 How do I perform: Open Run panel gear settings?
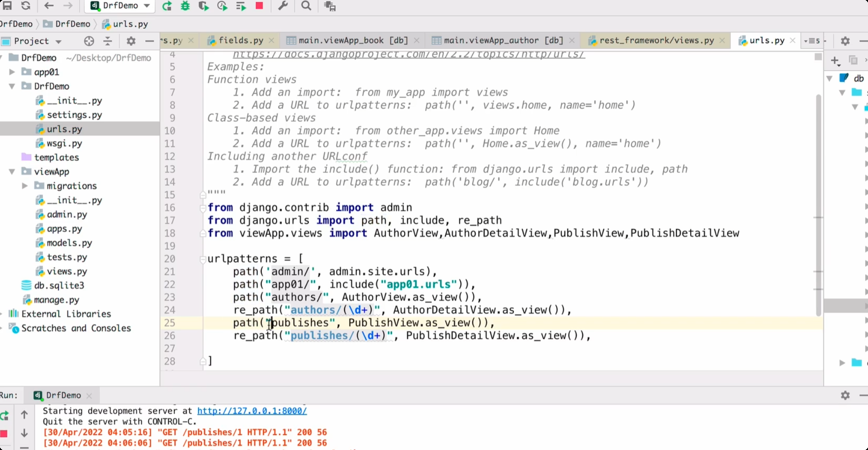pos(845,395)
